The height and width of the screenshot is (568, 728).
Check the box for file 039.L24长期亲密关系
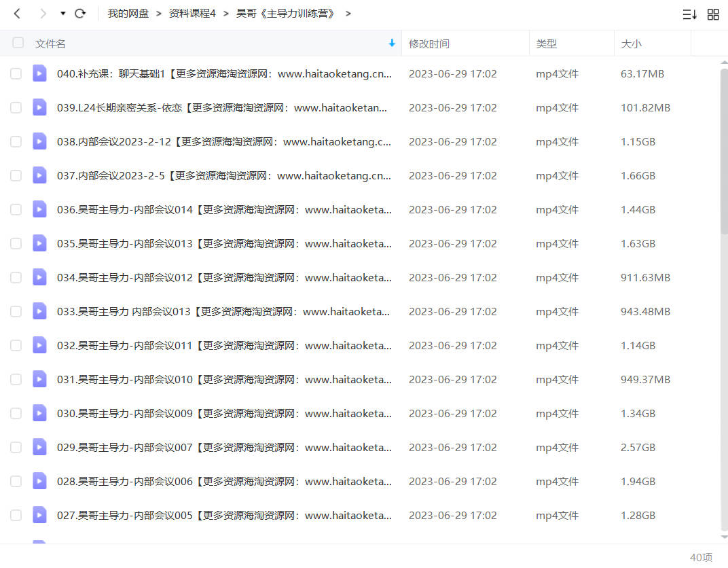16,108
